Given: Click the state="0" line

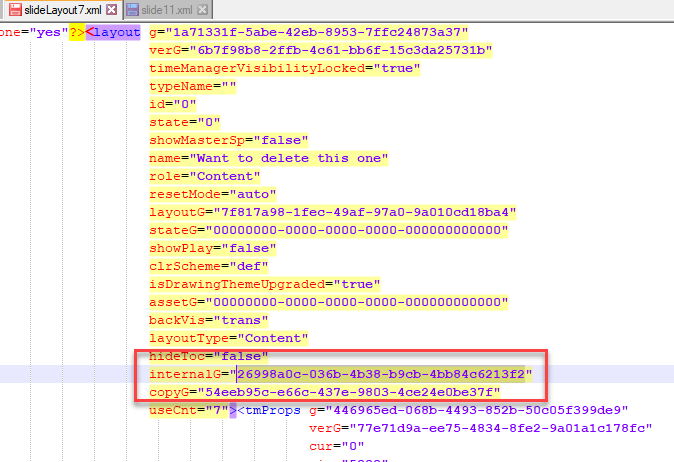Looking at the screenshot, I should coord(185,122).
